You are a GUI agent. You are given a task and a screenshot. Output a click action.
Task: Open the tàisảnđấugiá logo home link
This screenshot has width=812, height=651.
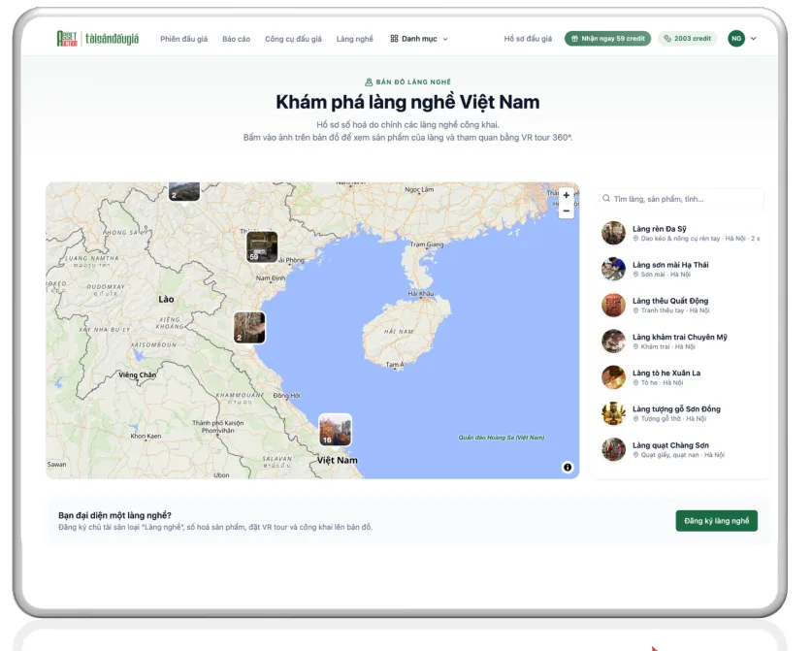click(x=98, y=39)
